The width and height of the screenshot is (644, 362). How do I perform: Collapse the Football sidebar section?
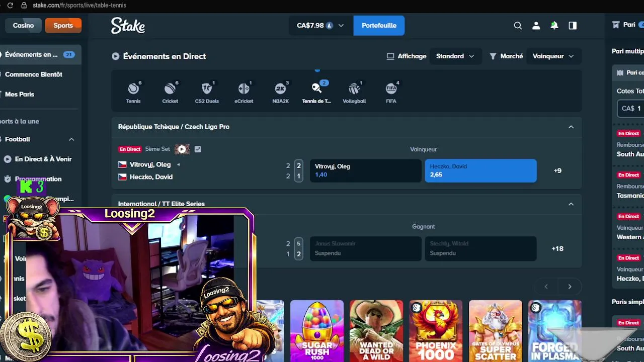point(71,139)
